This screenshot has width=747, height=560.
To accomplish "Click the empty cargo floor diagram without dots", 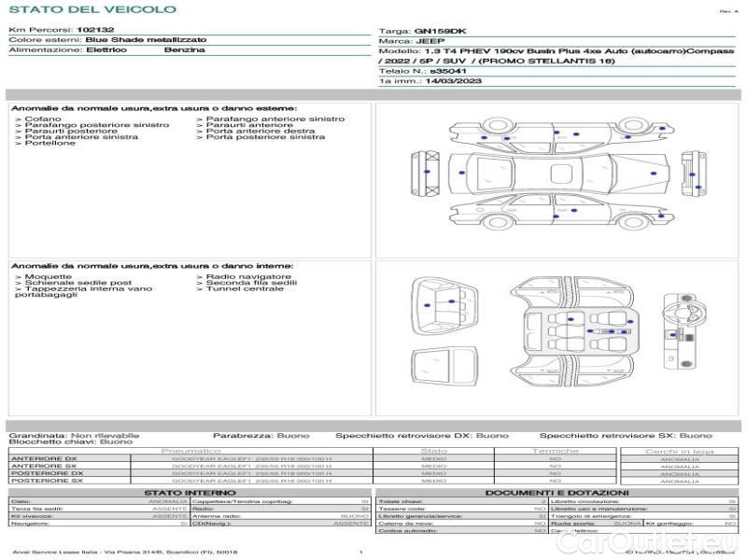I will pos(442,367).
